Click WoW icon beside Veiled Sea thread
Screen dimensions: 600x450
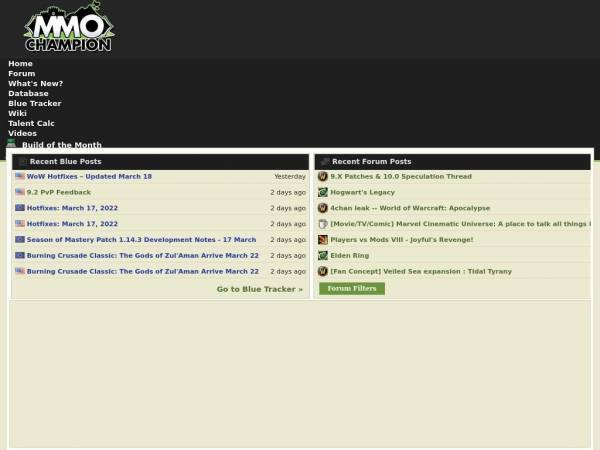[323, 271]
